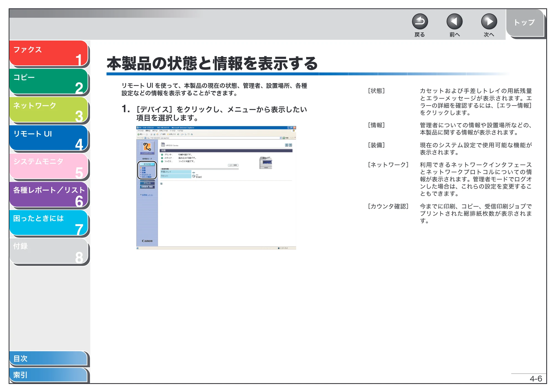Open chapter 1 ファクス tab

click(x=49, y=53)
